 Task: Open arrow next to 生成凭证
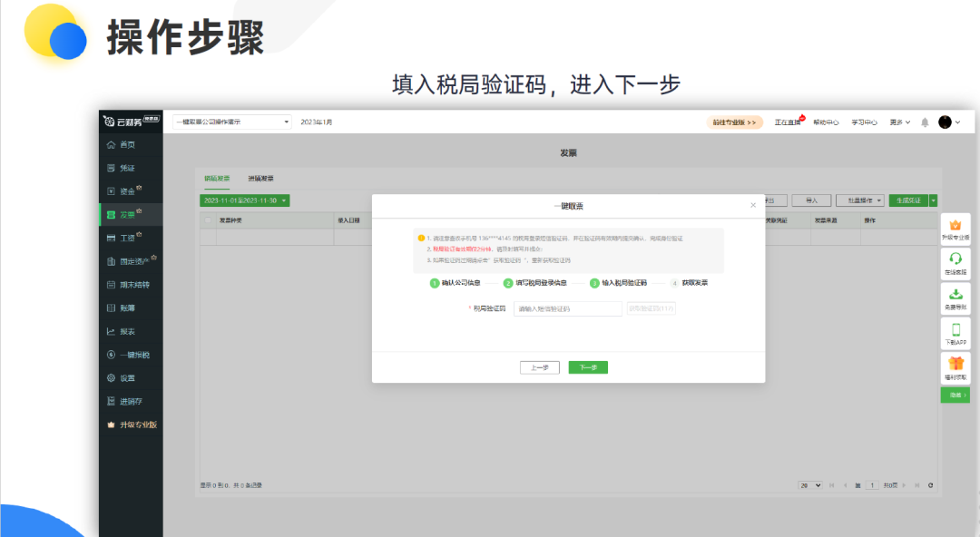(933, 200)
